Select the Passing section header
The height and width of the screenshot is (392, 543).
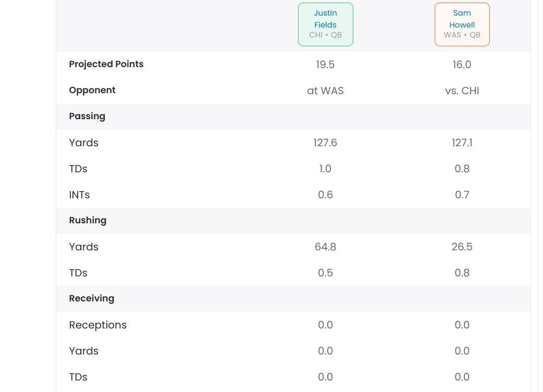tap(87, 116)
